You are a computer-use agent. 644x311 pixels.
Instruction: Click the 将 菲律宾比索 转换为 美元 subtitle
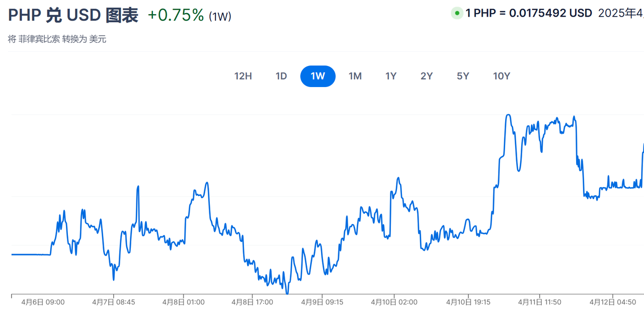[x=57, y=39]
